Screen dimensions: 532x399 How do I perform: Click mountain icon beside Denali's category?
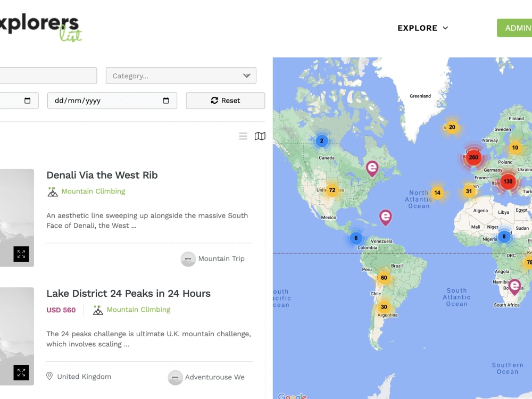coord(53,192)
